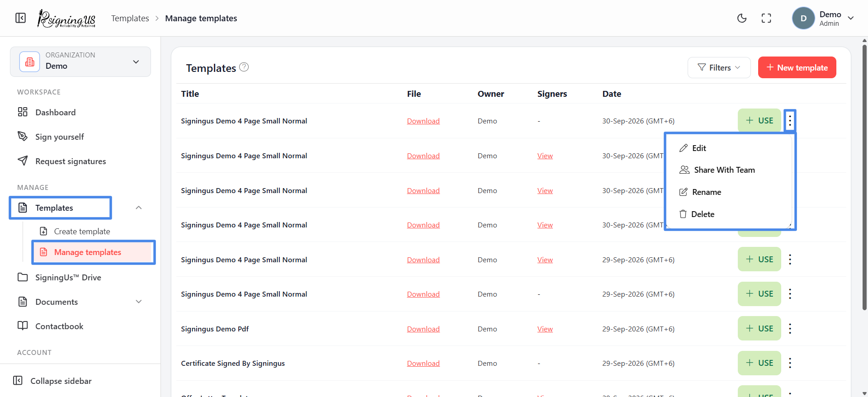
Task: Expand the Documents sidebar section
Action: pos(139,302)
